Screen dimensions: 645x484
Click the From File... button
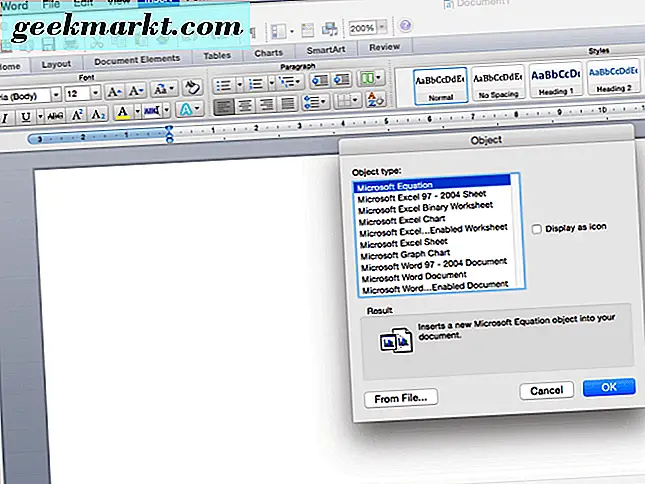tap(400, 398)
